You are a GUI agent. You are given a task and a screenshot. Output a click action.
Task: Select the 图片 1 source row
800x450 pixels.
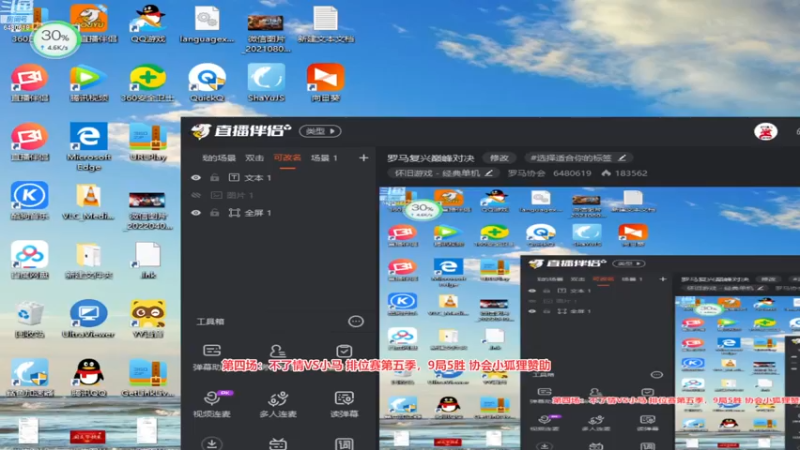click(278, 195)
